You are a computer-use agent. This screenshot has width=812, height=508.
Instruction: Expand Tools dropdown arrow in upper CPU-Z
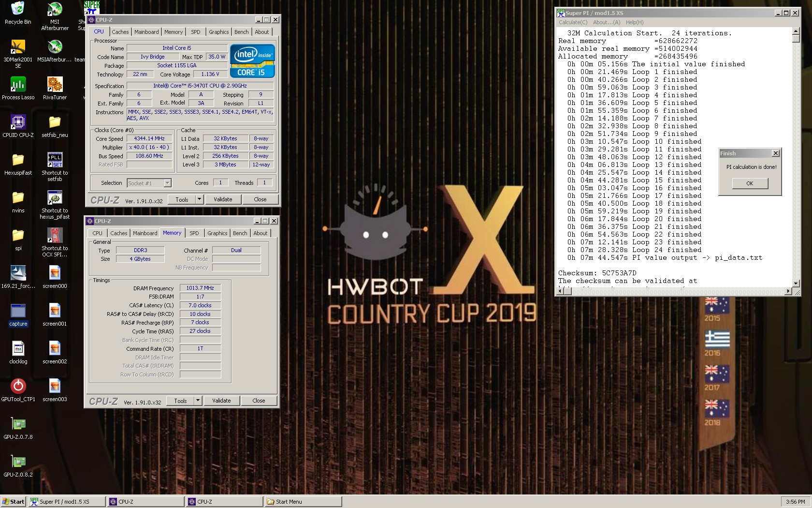(199, 199)
